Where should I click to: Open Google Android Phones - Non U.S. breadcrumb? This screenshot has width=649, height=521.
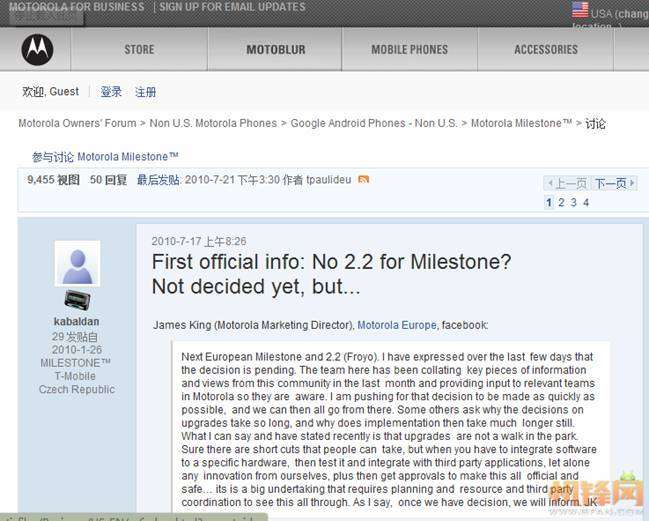click(x=374, y=123)
